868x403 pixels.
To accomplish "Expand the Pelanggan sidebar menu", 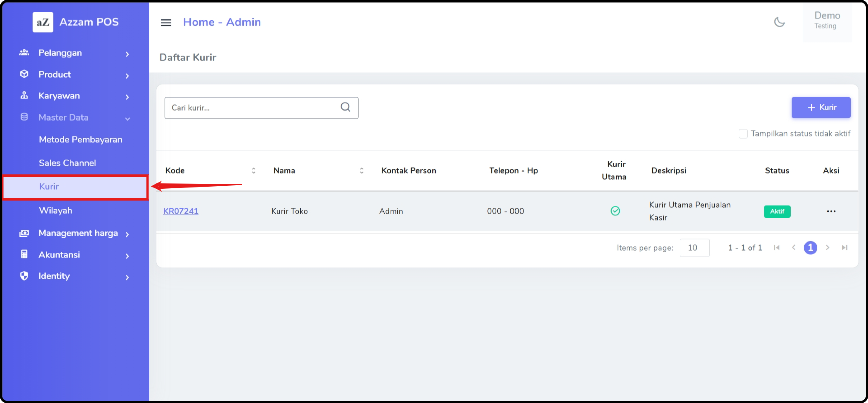I will click(74, 53).
